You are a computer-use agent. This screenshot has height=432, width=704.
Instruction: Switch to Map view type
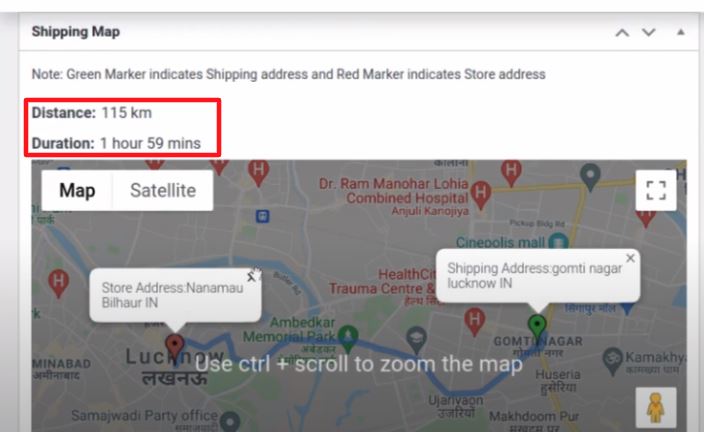(77, 190)
